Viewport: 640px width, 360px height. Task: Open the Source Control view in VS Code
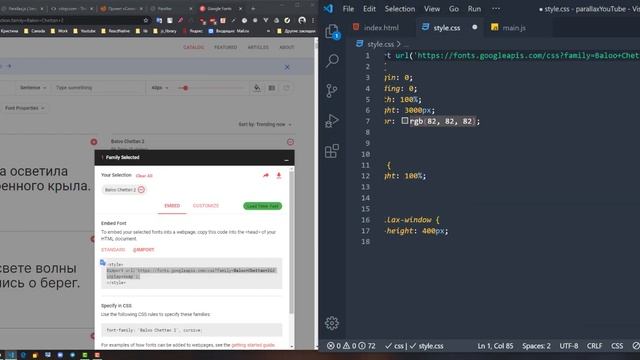pos(332,91)
